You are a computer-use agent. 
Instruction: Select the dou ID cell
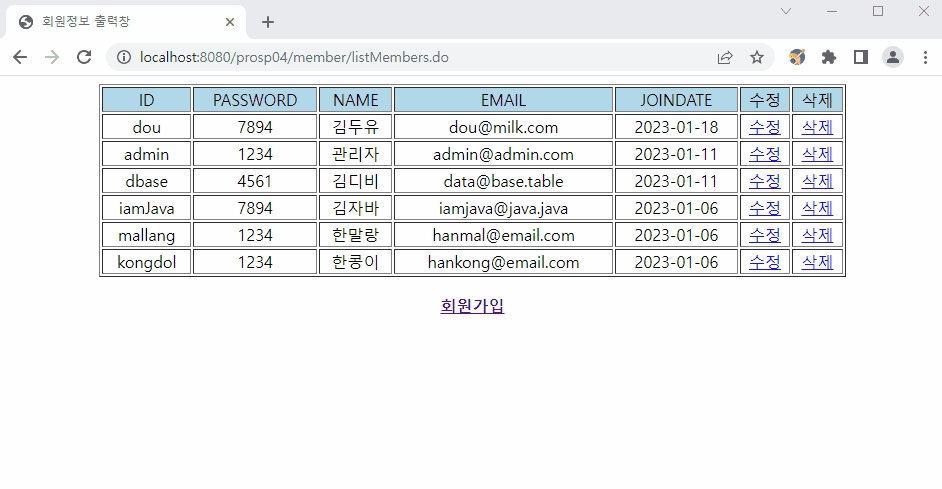click(x=147, y=127)
